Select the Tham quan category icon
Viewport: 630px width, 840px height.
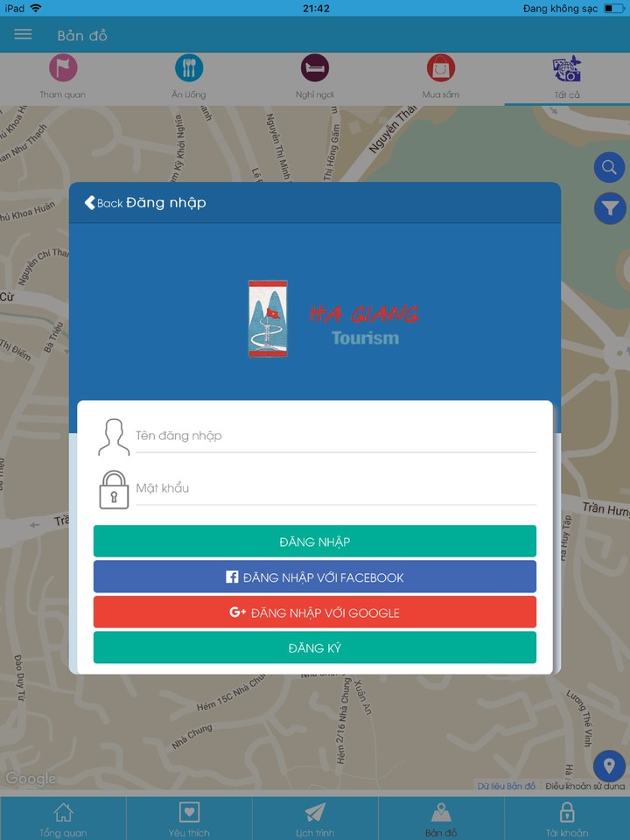point(63,68)
